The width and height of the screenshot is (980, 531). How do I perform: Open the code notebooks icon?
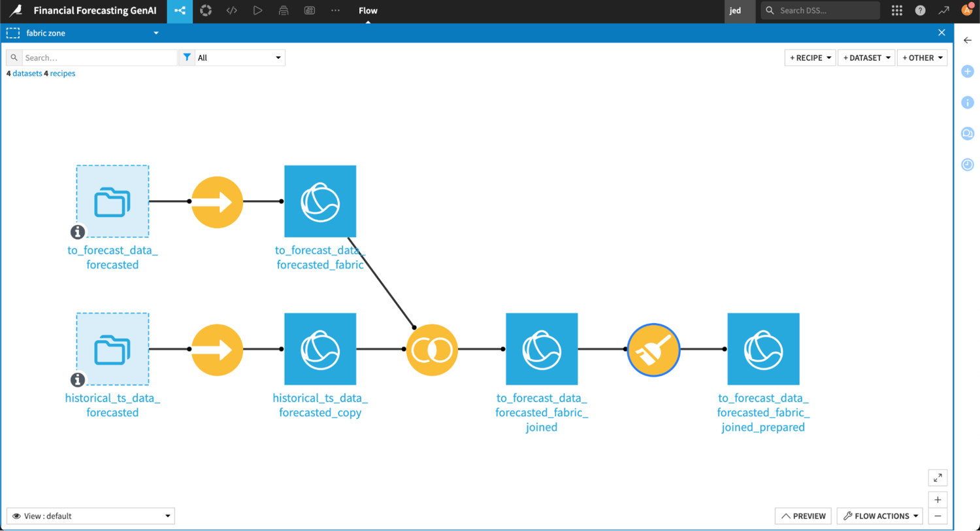pyautogui.click(x=231, y=10)
